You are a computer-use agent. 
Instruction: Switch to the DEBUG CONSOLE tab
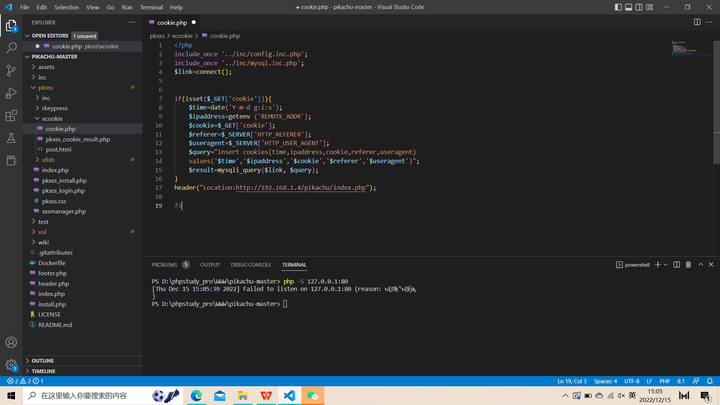[x=251, y=265]
